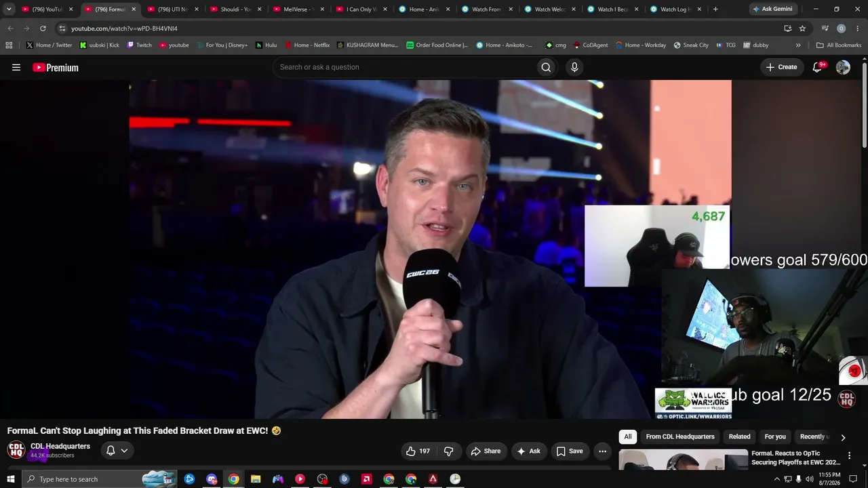Click the Windows taskbar search box
868x488 pixels.
99,479
